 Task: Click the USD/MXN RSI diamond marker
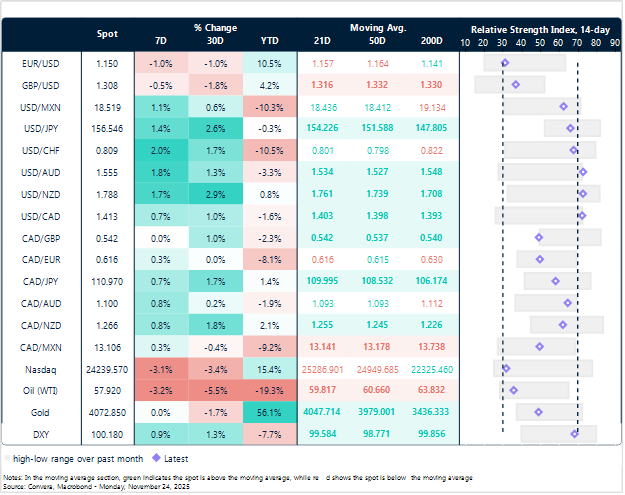[x=563, y=106]
